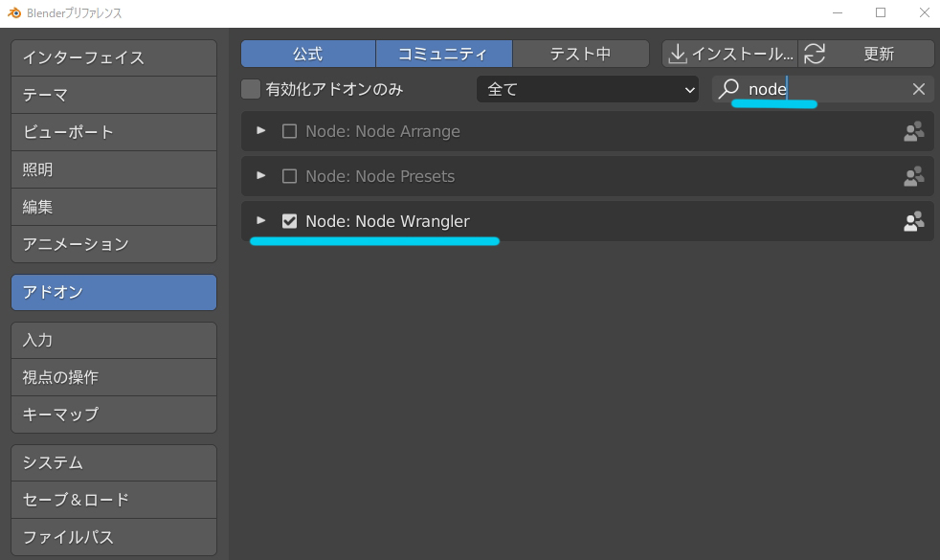The image size is (940, 560).
Task: Open ファイルパス preferences section
Action: [114, 537]
